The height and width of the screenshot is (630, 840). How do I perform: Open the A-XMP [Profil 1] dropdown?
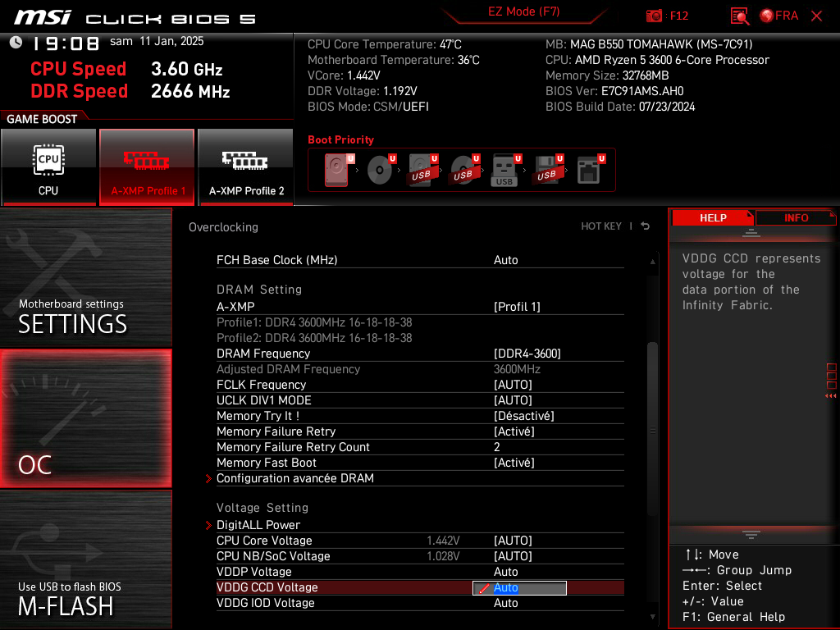click(x=517, y=307)
